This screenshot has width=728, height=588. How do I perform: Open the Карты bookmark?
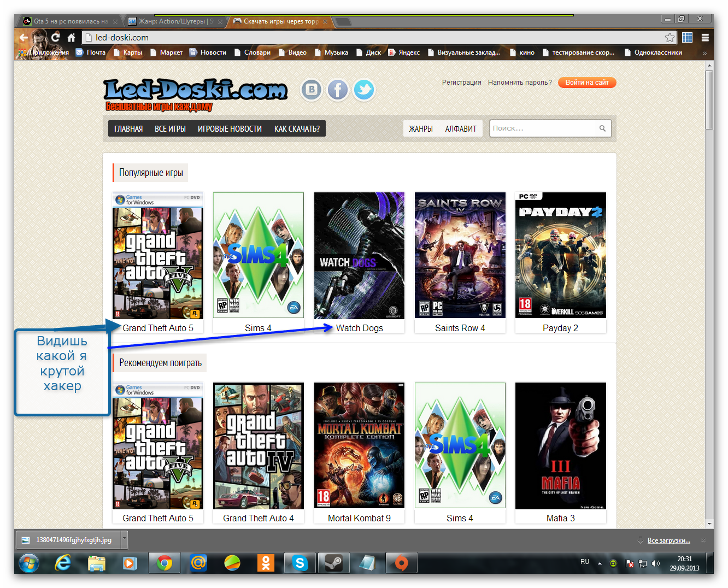[127, 52]
